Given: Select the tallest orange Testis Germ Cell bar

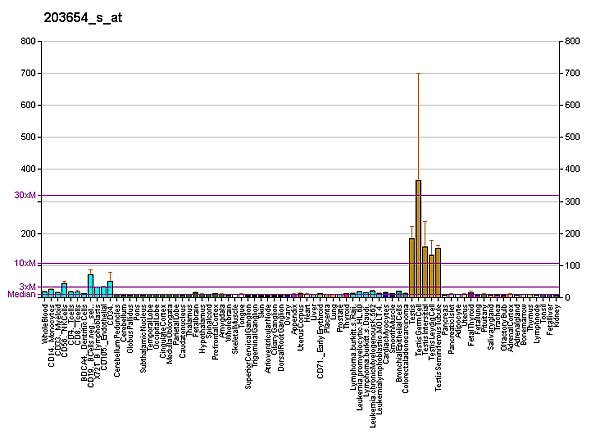Looking at the screenshot, I should (418, 239).
